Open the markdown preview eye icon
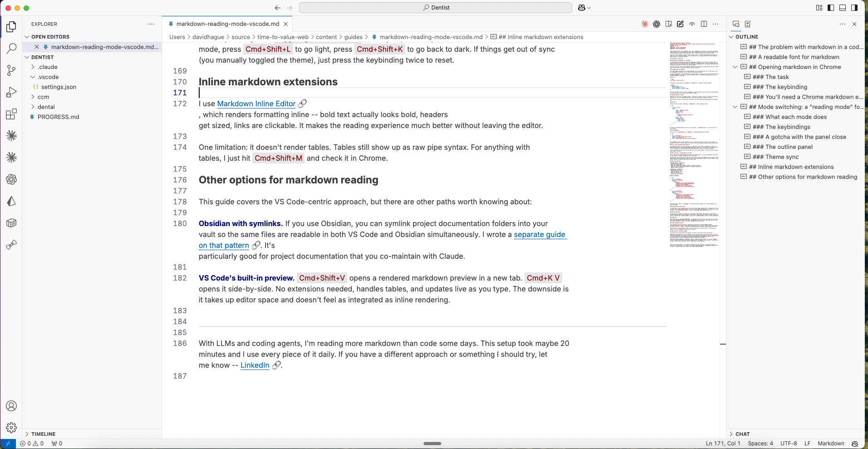The height and width of the screenshot is (449, 868). coord(691,24)
